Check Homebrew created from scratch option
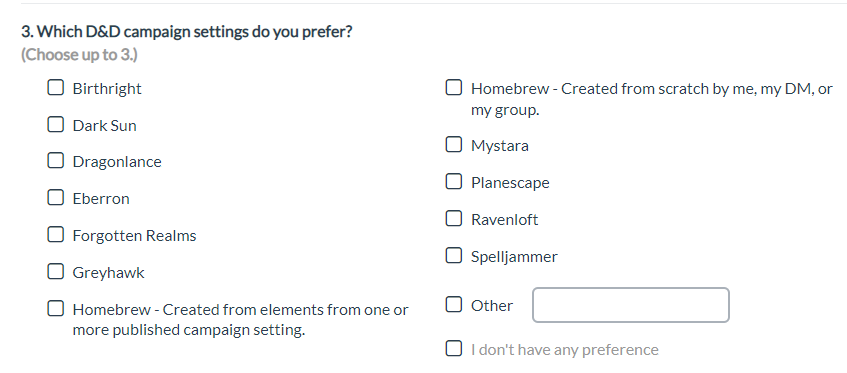 454,87
